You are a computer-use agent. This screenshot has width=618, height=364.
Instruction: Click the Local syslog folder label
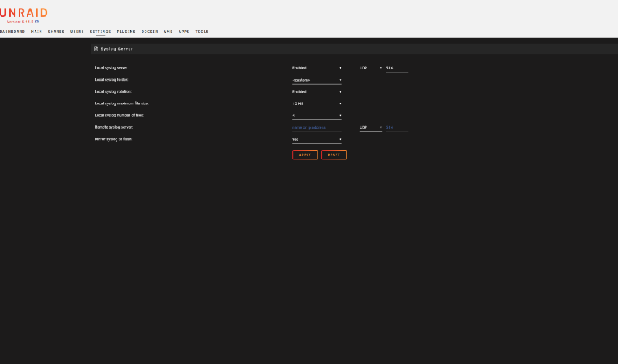coord(111,80)
